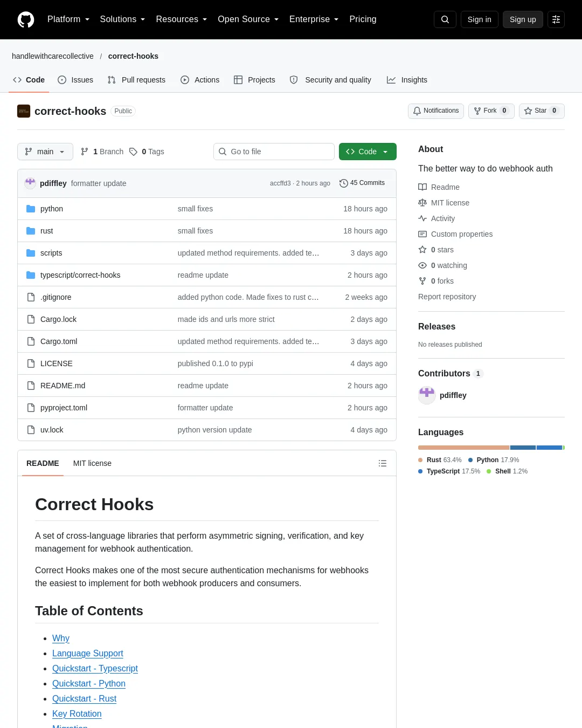Image resolution: width=582 pixels, height=728 pixels.
Task: Open the Cargo.toml file
Action: [59, 341]
